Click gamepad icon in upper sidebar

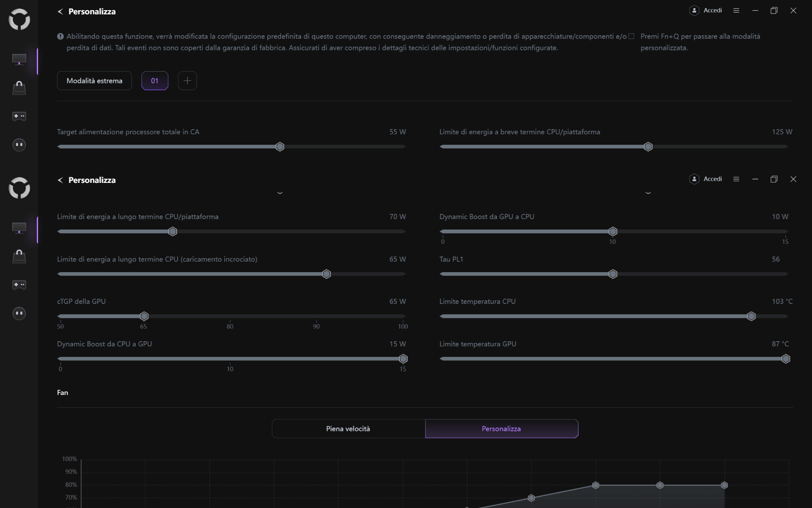(x=19, y=116)
